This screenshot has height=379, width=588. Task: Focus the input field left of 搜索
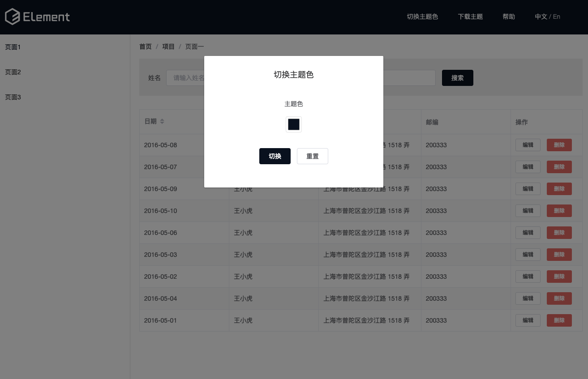point(409,78)
